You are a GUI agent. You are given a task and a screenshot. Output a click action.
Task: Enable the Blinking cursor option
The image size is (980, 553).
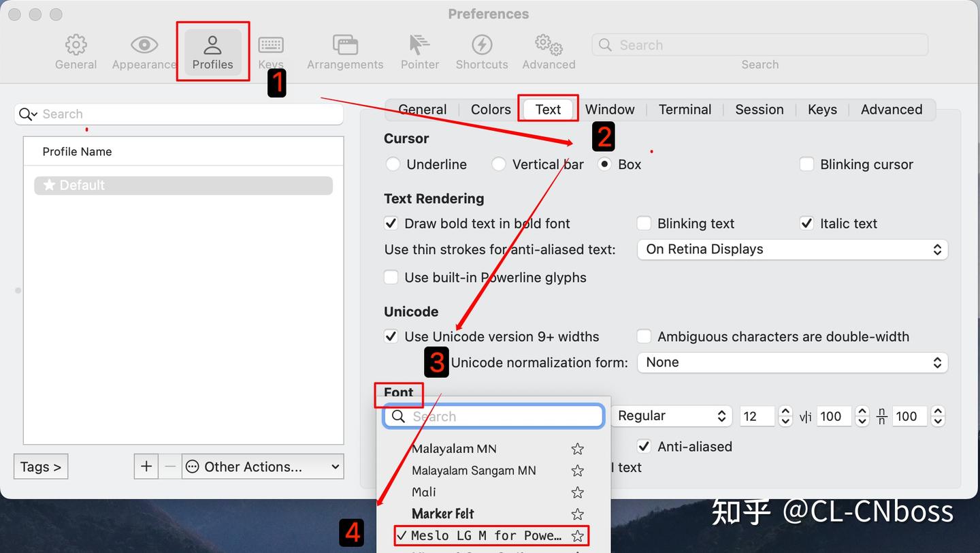pos(806,164)
